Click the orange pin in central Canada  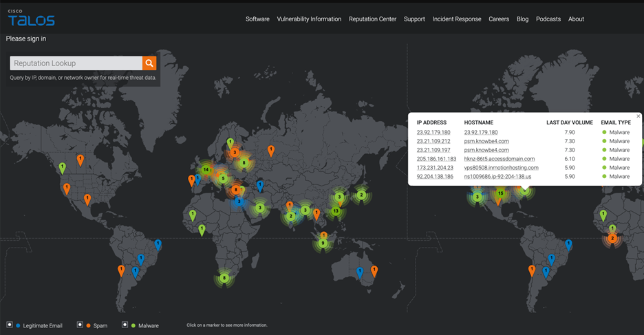click(x=80, y=160)
